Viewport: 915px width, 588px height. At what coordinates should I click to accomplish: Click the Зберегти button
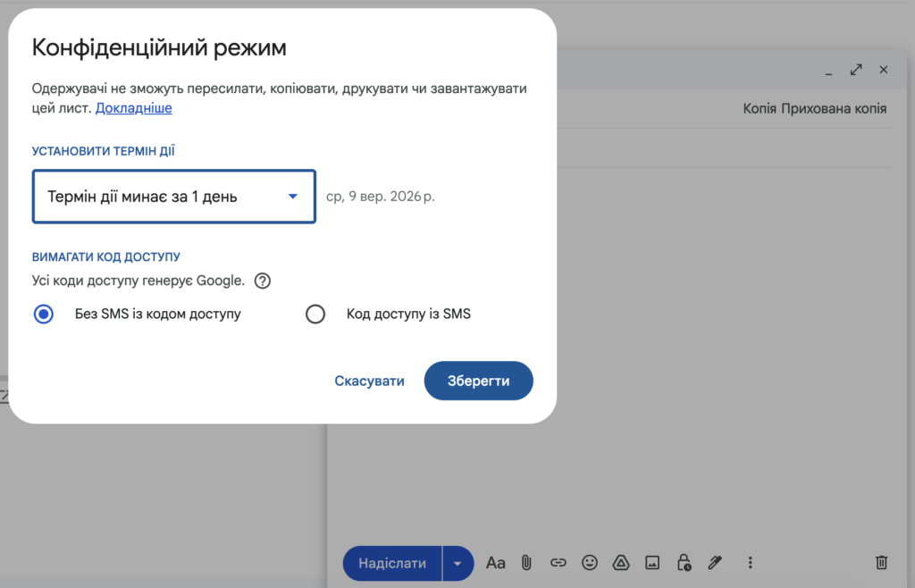[479, 381]
